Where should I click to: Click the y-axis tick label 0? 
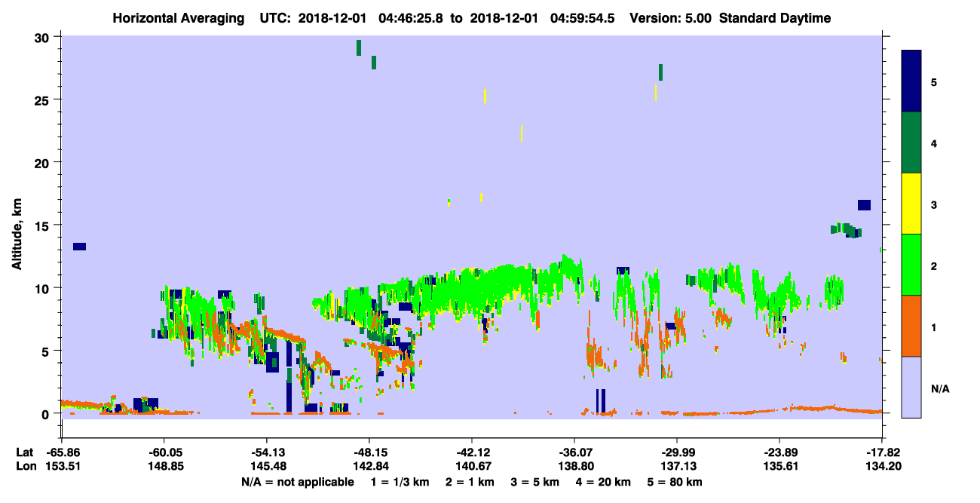47,414
